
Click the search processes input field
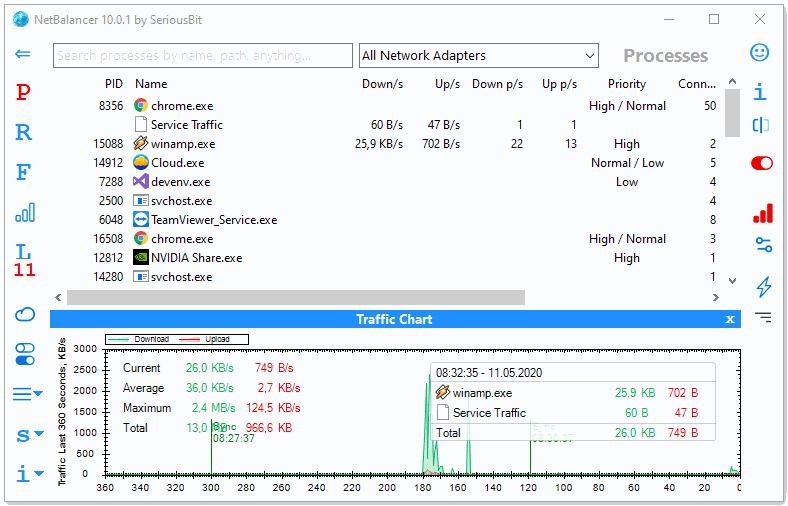(203, 56)
